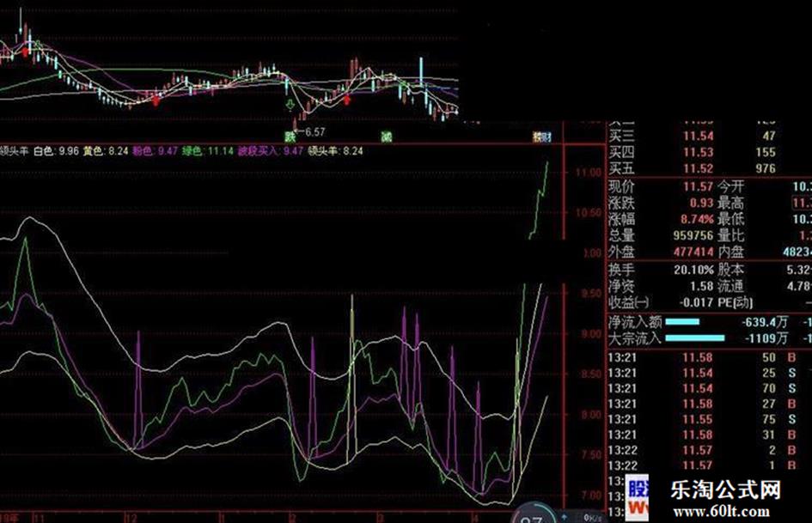Click the 黄色: 8.24 indicator value
Viewport: 812px width, 523px height.
[106, 151]
